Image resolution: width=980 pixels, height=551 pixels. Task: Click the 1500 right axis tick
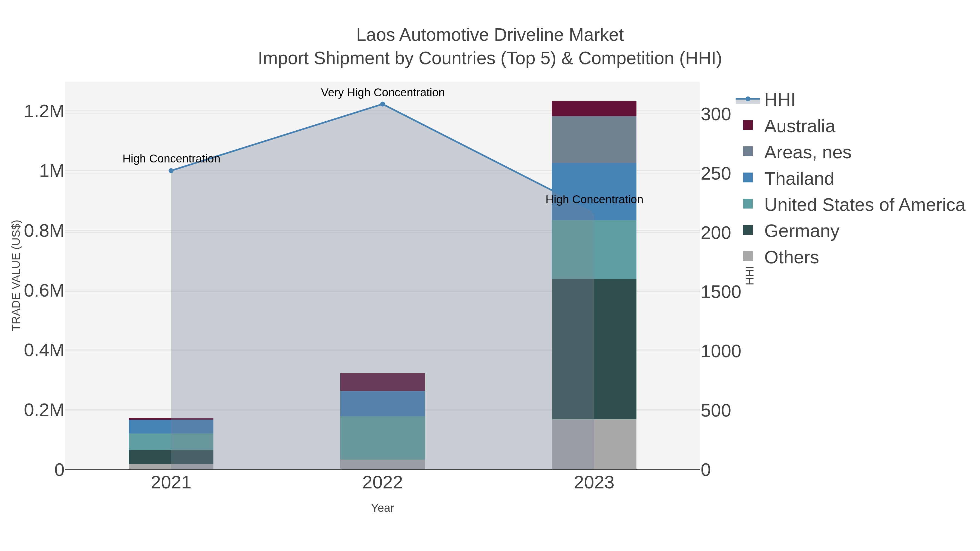coord(721,293)
